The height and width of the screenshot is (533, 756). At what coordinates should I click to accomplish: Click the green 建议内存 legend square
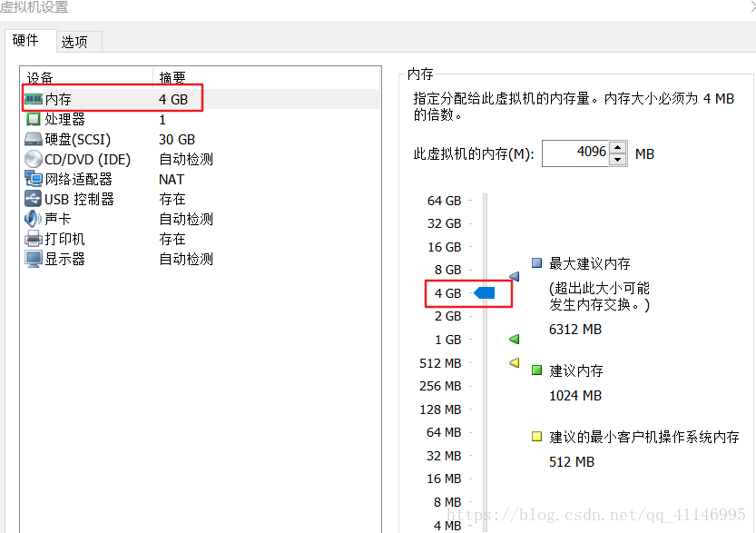536,370
